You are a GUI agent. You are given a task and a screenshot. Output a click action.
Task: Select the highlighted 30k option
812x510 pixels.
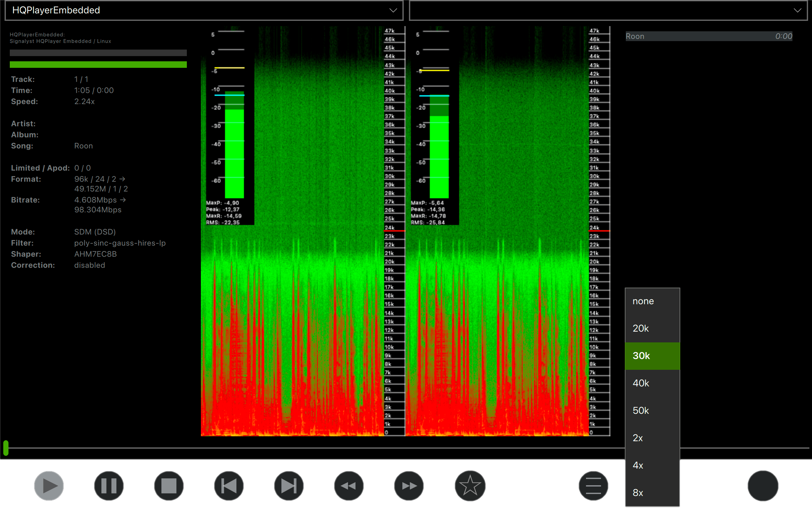(653, 356)
